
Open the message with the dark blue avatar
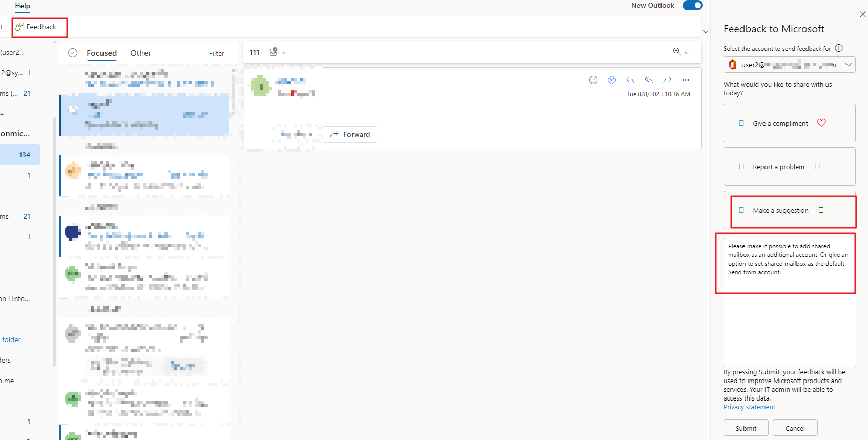(x=144, y=236)
